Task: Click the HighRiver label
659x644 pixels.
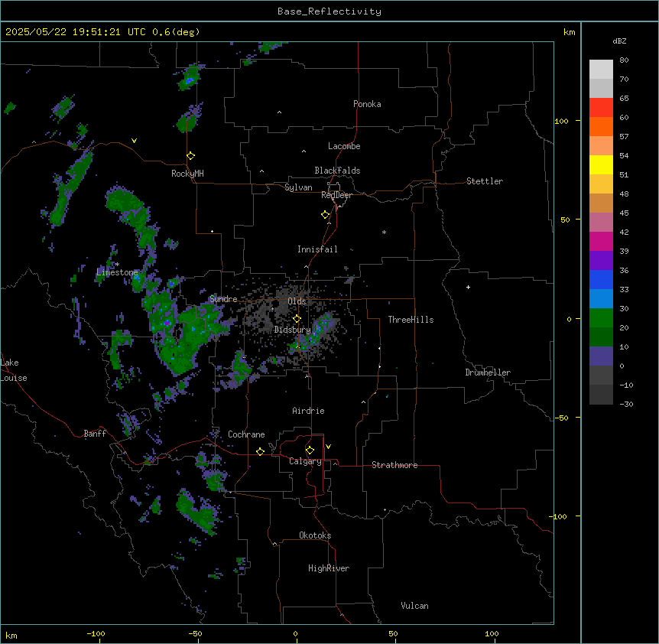Action: pos(329,568)
